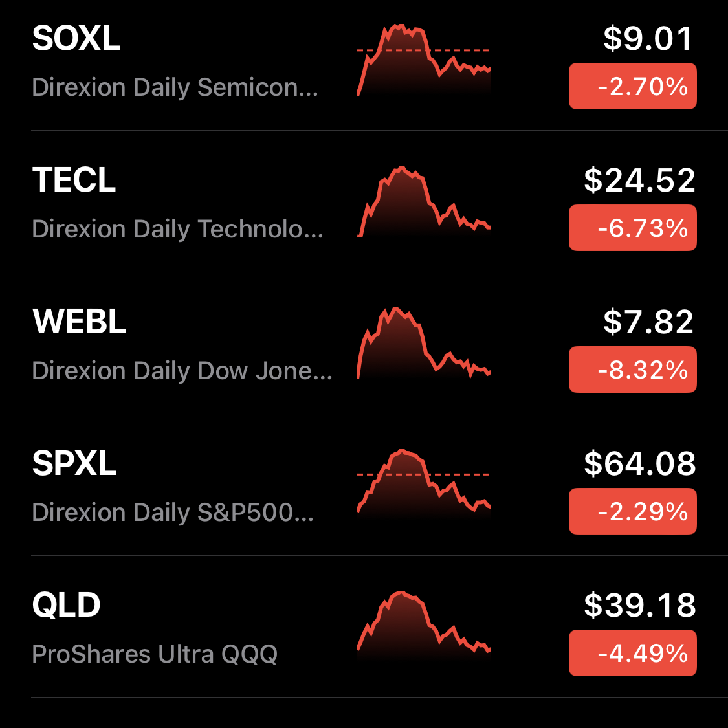
Task: Open the TECL sparkline chart
Action: pos(424,201)
